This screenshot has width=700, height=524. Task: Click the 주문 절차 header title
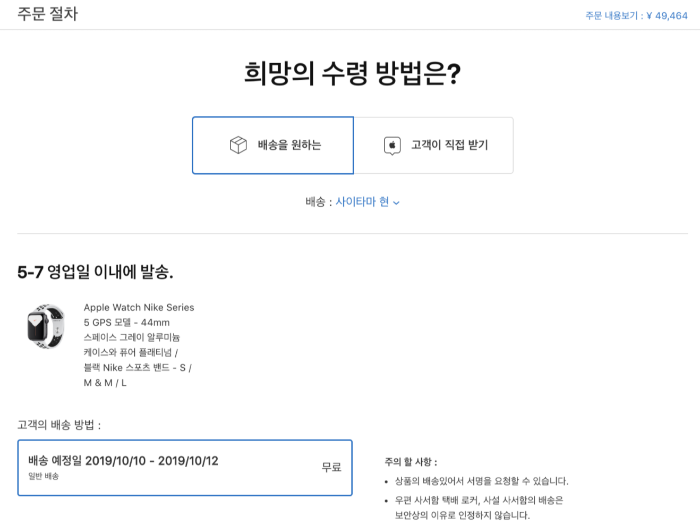pos(47,14)
